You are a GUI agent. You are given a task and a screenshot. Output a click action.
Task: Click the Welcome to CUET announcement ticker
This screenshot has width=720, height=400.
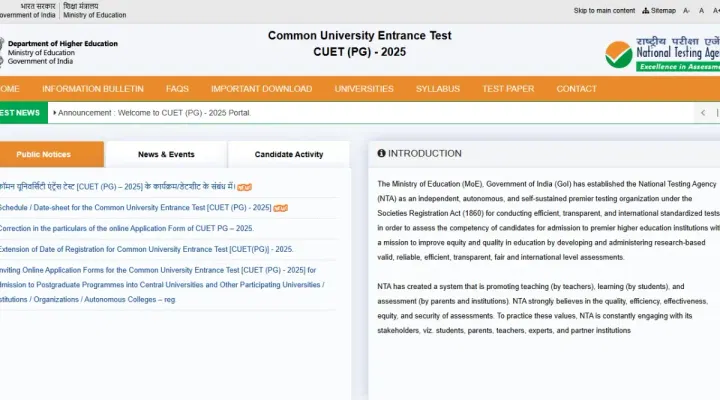[x=154, y=113]
